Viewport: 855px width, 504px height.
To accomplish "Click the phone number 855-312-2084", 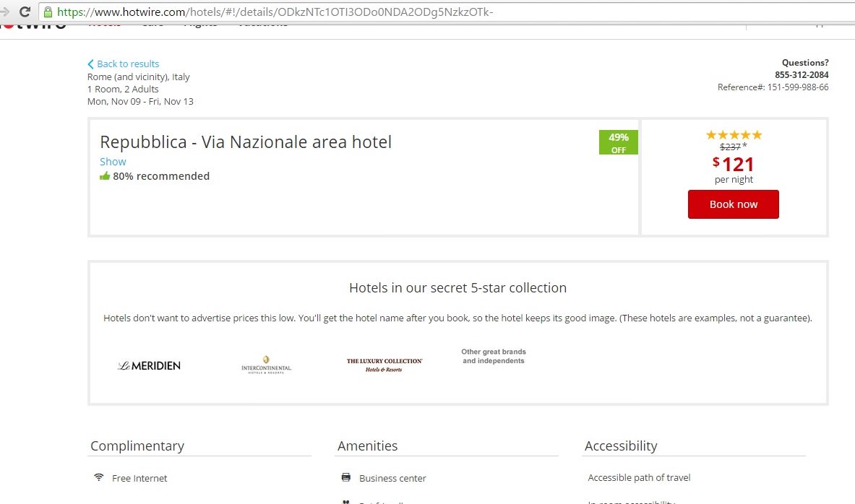I will (802, 74).
